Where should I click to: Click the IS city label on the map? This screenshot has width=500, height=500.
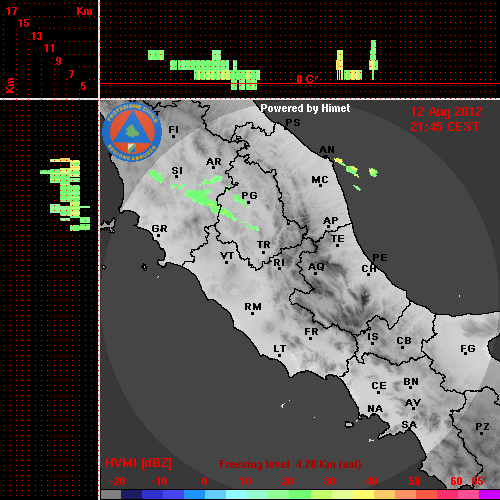[373, 337]
